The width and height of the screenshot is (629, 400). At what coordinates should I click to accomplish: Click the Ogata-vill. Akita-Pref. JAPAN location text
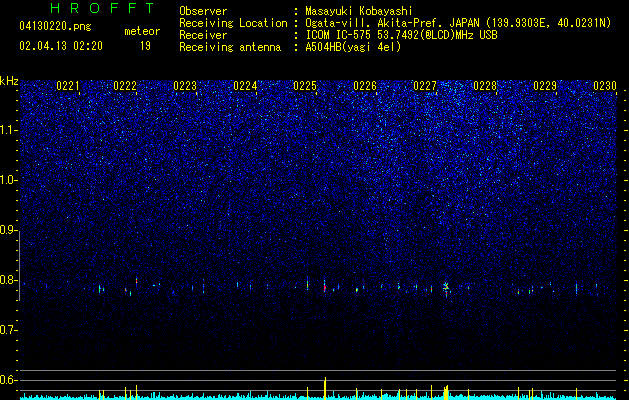coord(394,23)
